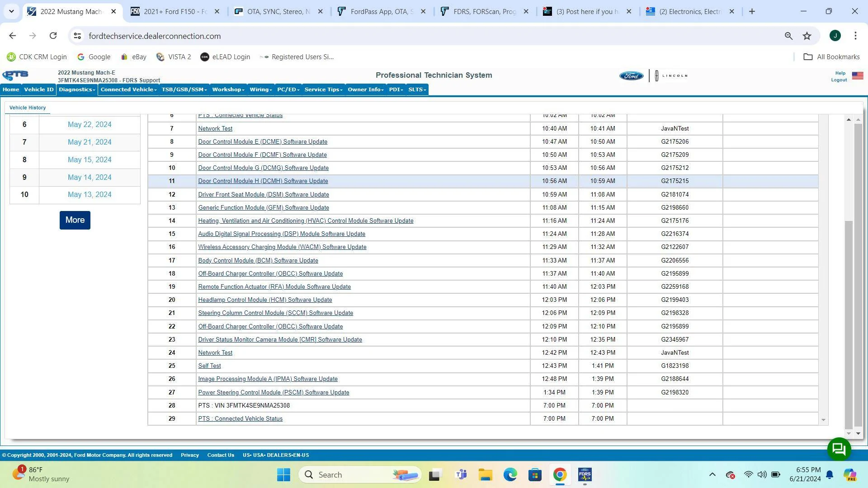Click the page scrollbar up arrow
The height and width of the screenshot is (488, 868).
tap(858, 120)
